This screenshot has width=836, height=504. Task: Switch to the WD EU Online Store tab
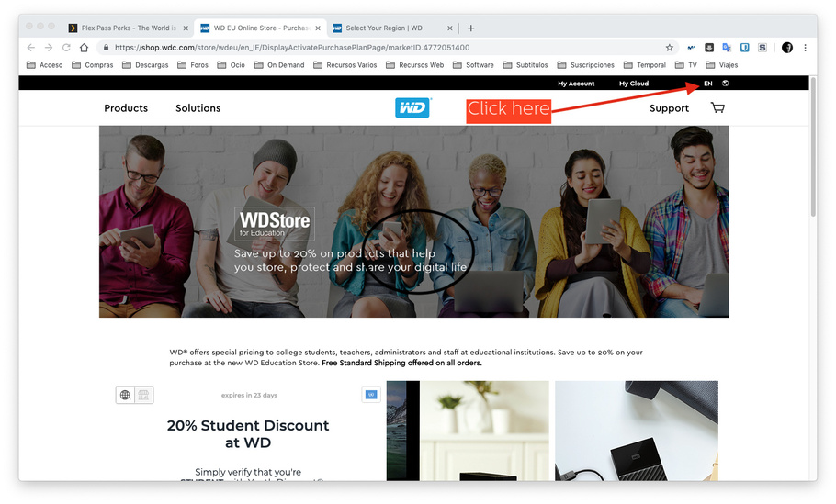click(260, 28)
